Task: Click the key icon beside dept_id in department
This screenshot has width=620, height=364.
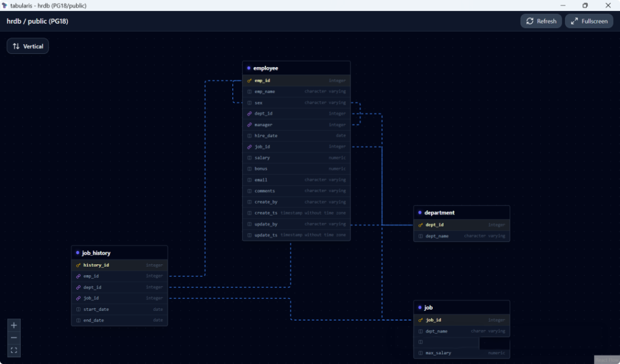Action: (421, 225)
